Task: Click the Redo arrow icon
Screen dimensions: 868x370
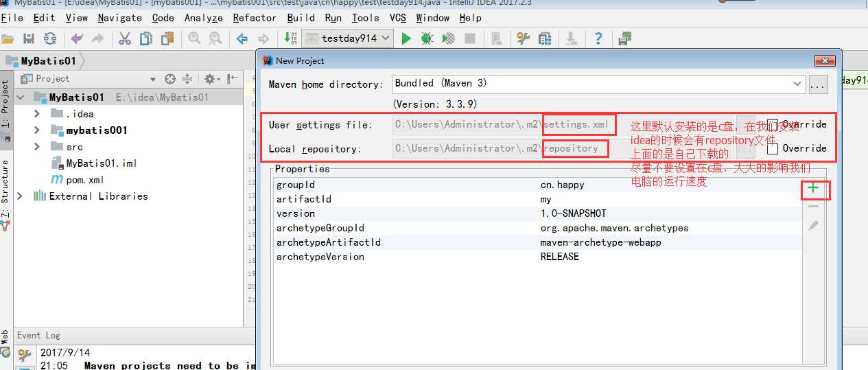Action: [x=97, y=38]
